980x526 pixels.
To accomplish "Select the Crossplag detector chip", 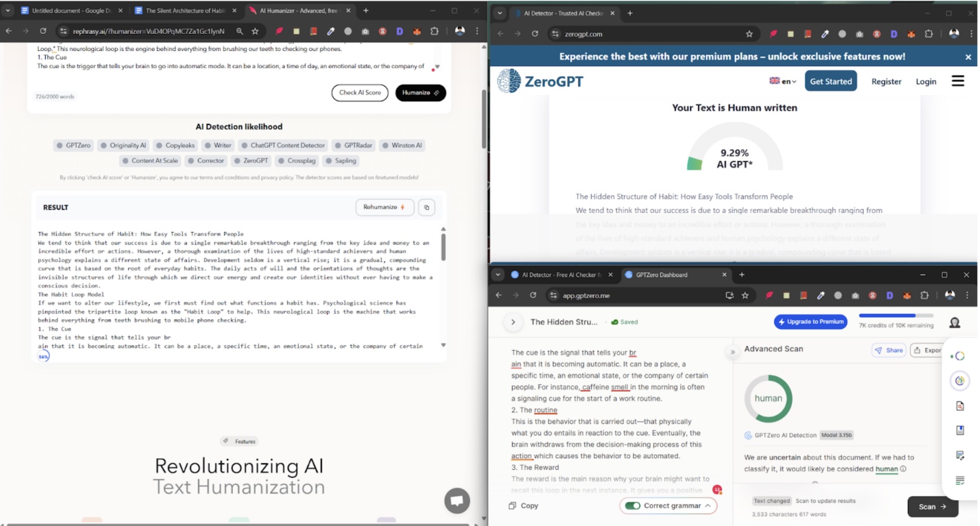I will click(x=297, y=161).
